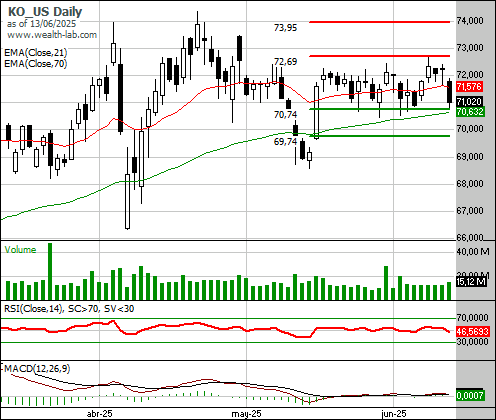Click the 74,000 price axis label
Image resolution: width=496 pixels, height=420 pixels.
(470, 21)
